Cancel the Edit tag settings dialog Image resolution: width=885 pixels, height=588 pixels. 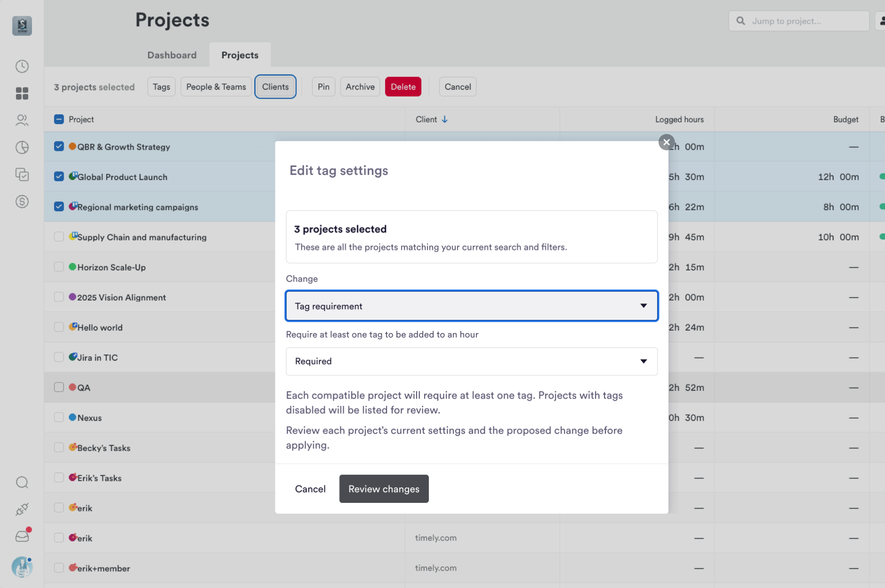pos(310,489)
